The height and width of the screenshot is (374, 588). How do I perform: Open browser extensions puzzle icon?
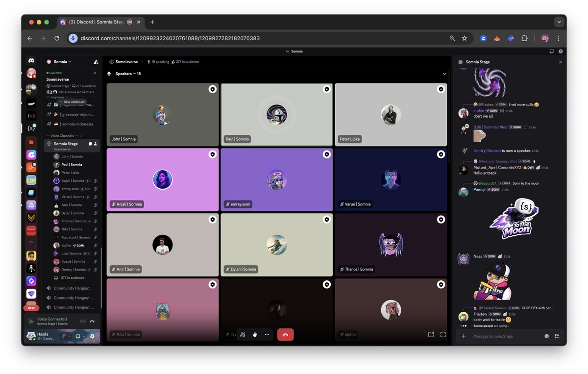point(524,38)
